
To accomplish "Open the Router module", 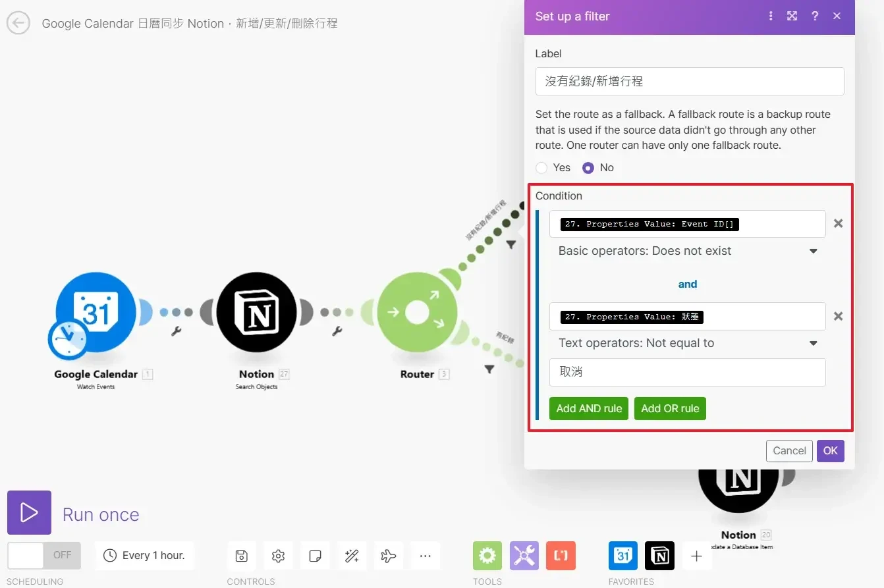I will point(418,312).
